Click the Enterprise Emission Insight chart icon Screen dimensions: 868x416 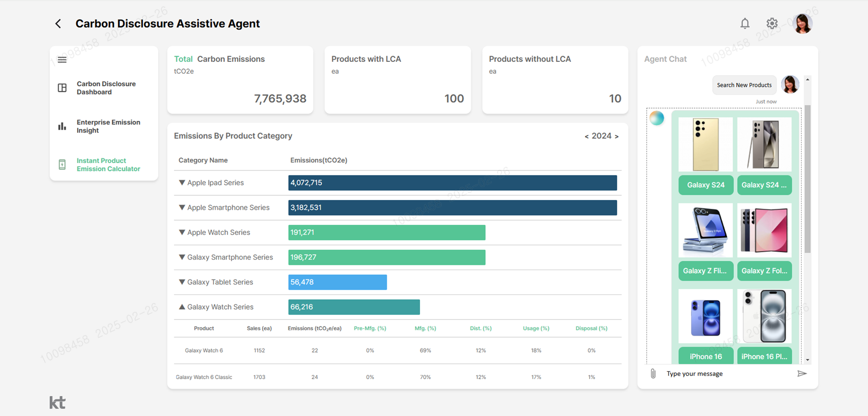click(62, 126)
